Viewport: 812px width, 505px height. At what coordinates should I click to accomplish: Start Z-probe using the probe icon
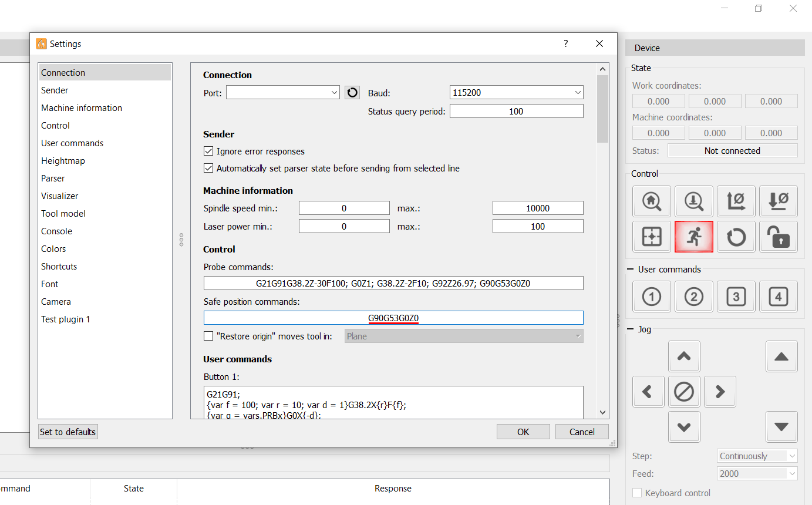pyautogui.click(x=693, y=201)
